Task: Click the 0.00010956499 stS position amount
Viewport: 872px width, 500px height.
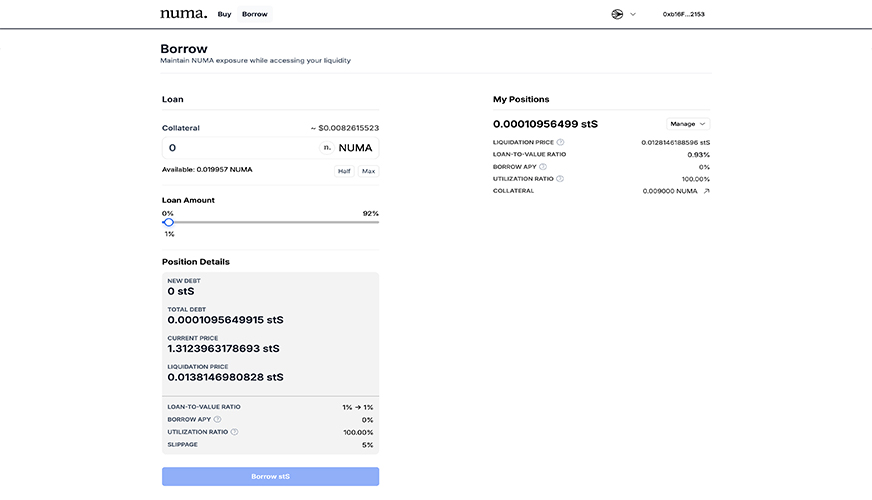Action: [x=545, y=124]
